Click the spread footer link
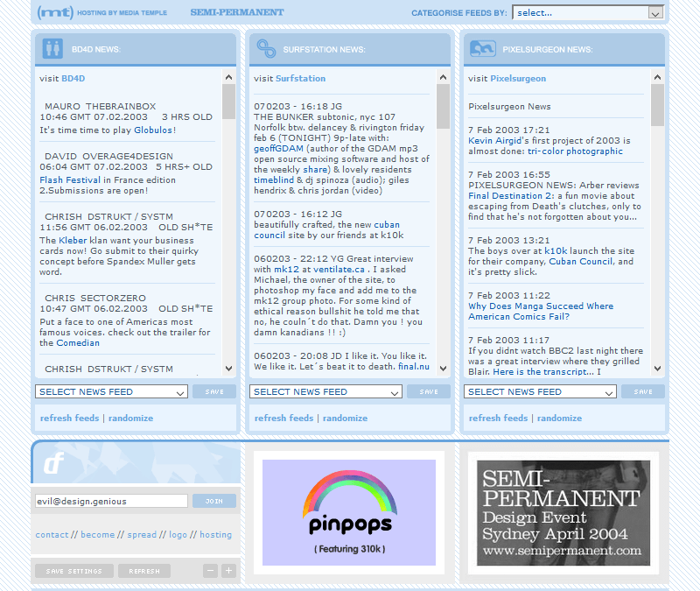This screenshot has height=591, width=700. 142,535
